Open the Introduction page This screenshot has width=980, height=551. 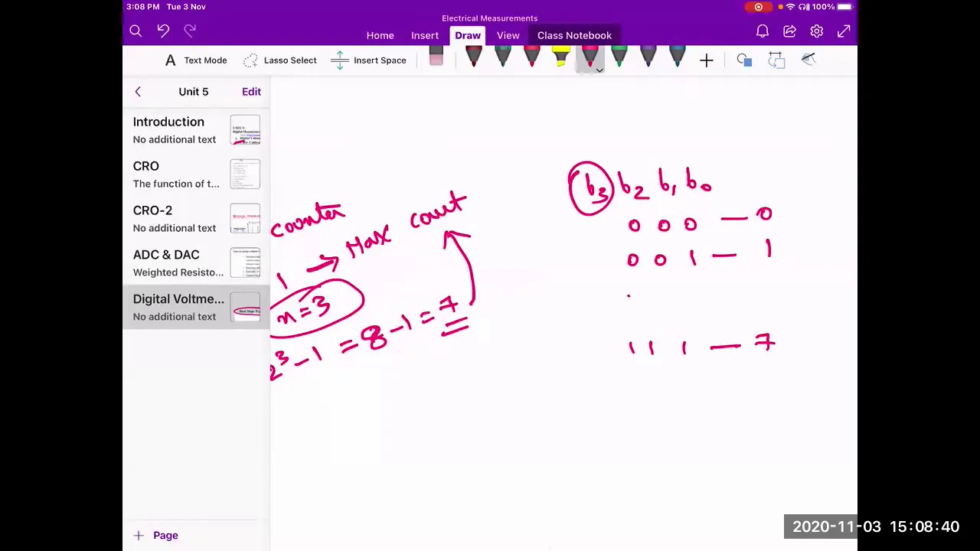pos(196,130)
